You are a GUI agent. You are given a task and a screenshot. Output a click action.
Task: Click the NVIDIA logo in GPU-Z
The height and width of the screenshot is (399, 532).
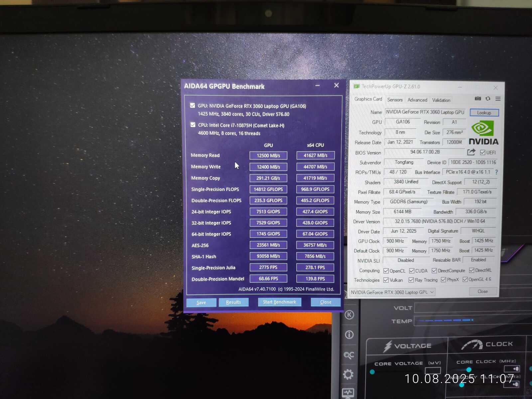[x=483, y=133]
